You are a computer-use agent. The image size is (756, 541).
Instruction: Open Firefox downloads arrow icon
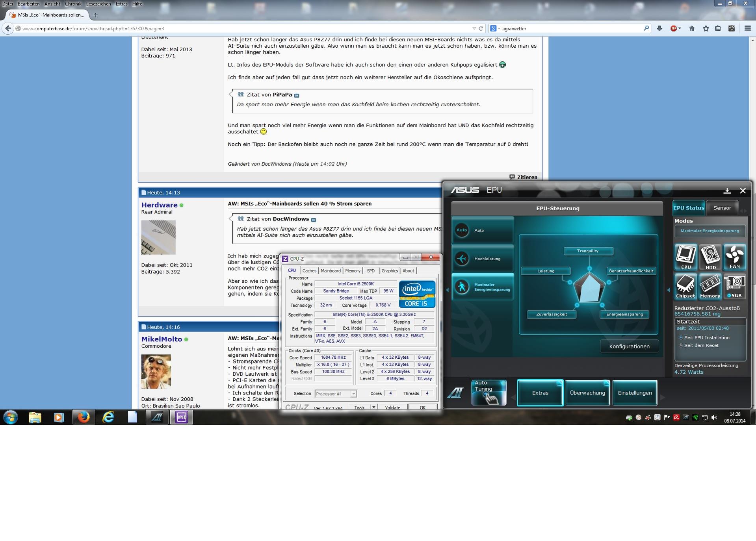coord(659,28)
